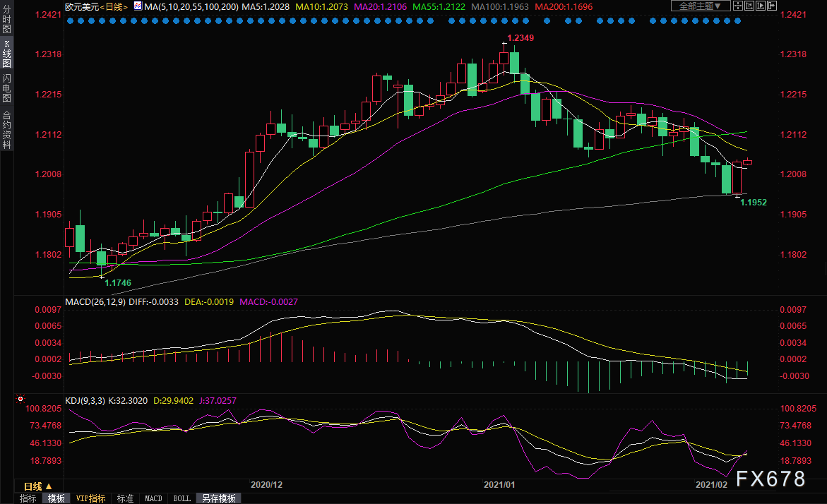This screenshot has width=827, height=504.
Task: Click the 2021/02 date axis label
Action: coord(711,485)
